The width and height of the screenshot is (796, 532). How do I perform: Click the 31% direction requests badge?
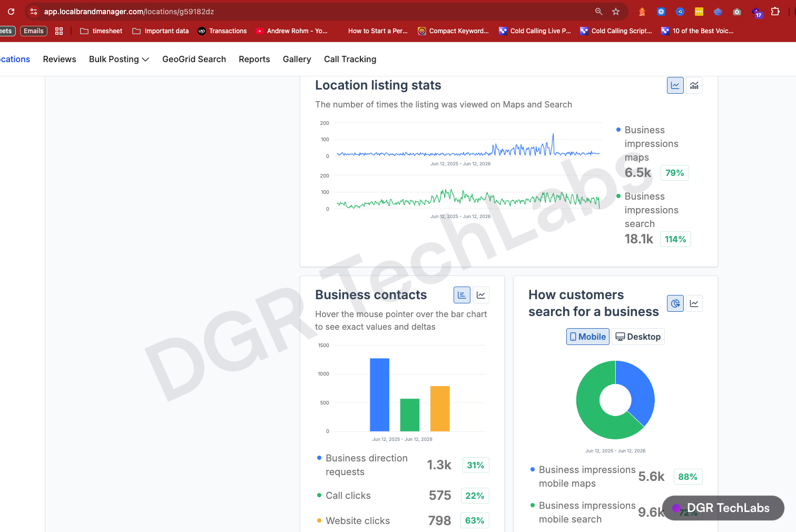[x=476, y=465]
